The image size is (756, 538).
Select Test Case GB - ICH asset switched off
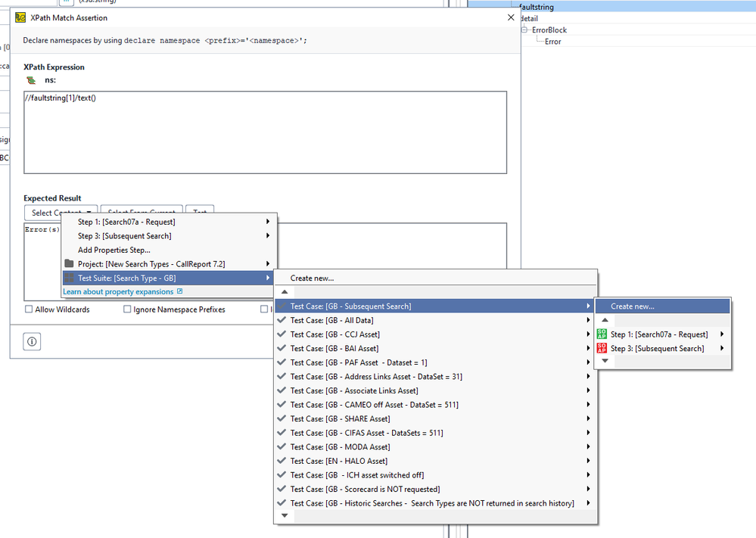coord(436,475)
